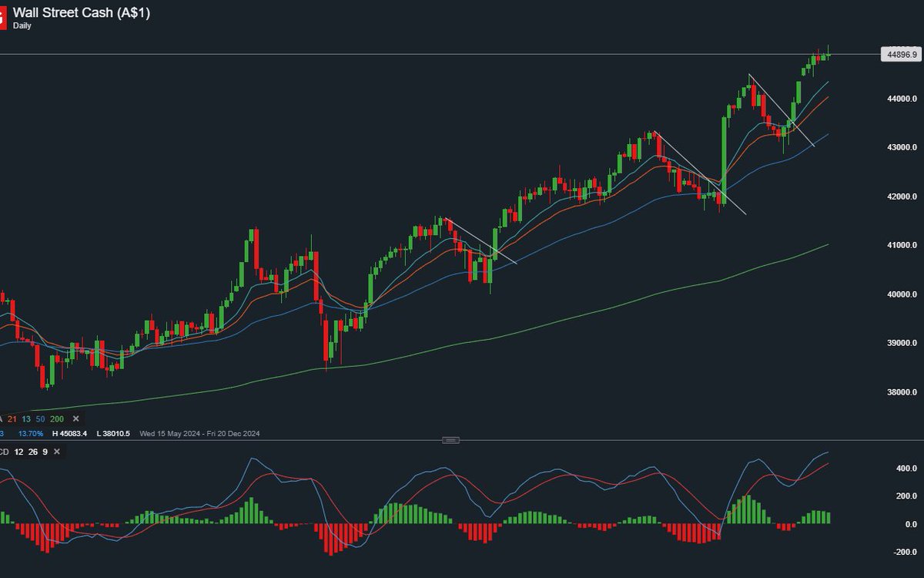
Task: Click the Wall Street Cash (A$1) title
Action: [81, 12]
